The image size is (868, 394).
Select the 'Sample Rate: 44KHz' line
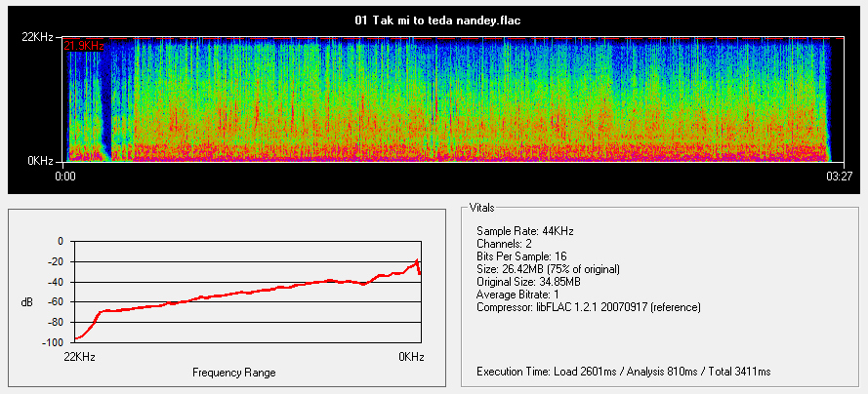pyautogui.click(x=524, y=229)
